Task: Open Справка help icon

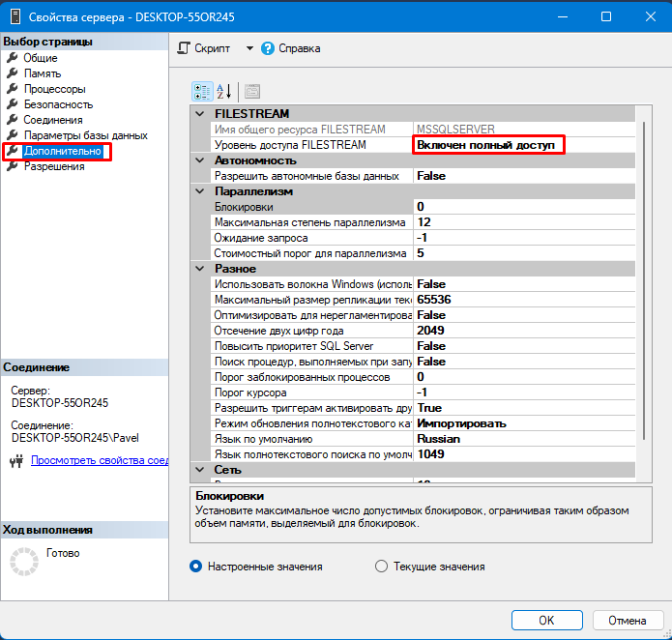Action: [x=268, y=48]
